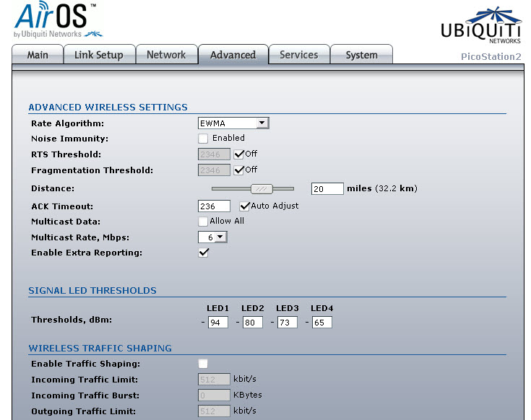
Task: Tick the Enable Traffic Shaping checkbox
Action: [203, 364]
